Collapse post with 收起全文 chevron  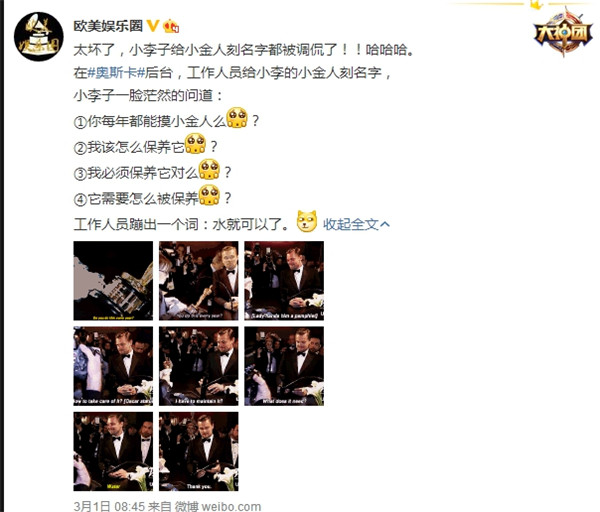tap(356, 224)
